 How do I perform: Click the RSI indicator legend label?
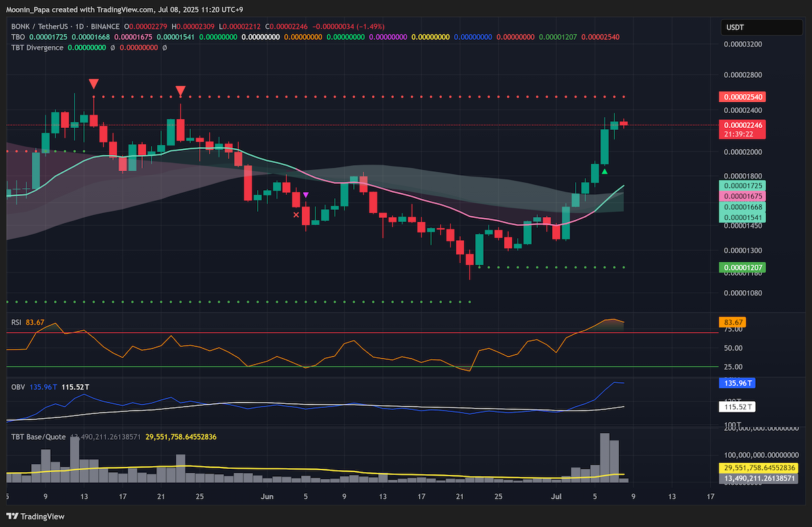(x=16, y=323)
